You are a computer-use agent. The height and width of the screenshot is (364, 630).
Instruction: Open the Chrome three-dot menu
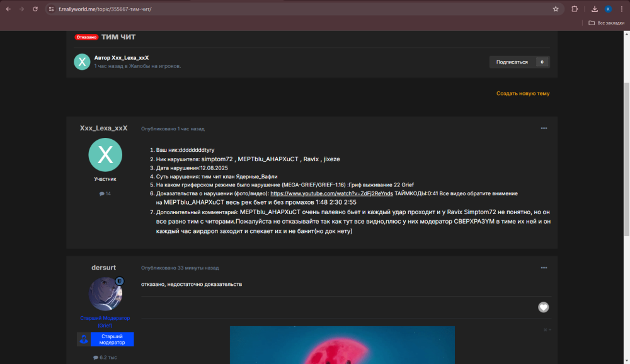[622, 9]
